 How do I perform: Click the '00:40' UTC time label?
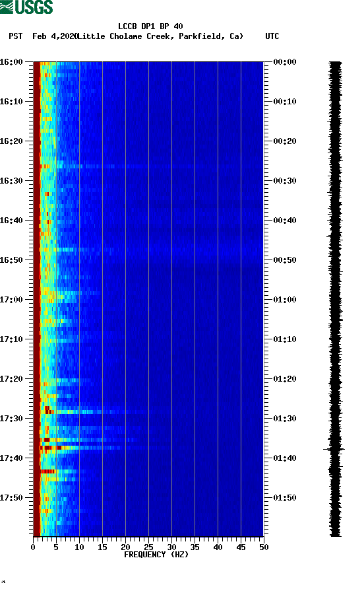pos(285,220)
